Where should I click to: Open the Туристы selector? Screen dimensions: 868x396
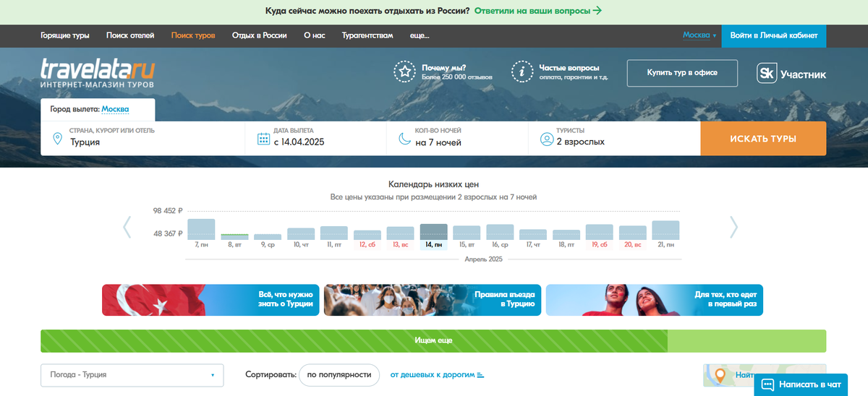(614, 138)
